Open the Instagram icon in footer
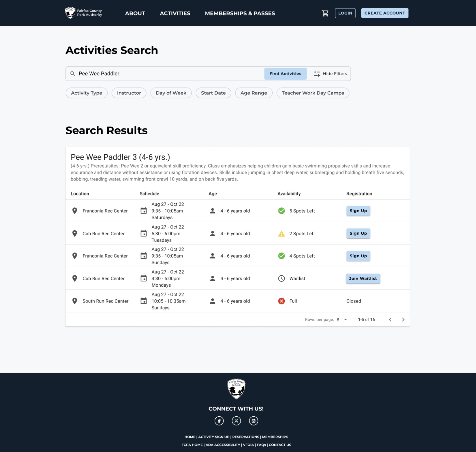 tap(253, 421)
